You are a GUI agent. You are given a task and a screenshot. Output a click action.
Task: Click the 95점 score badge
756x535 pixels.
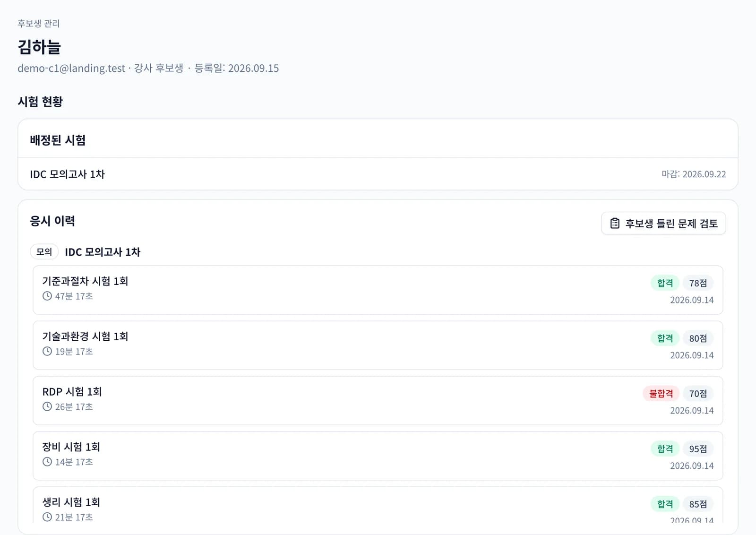coord(698,449)
